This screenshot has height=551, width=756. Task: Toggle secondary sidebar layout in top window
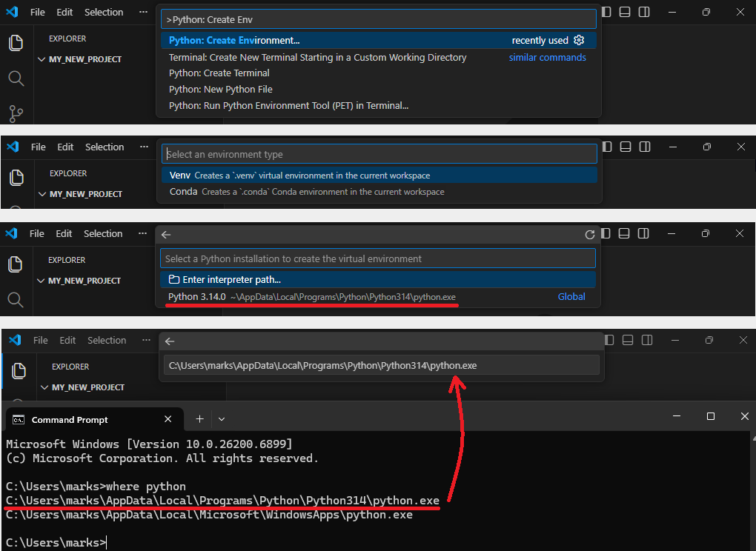click(x=644, y=12)
